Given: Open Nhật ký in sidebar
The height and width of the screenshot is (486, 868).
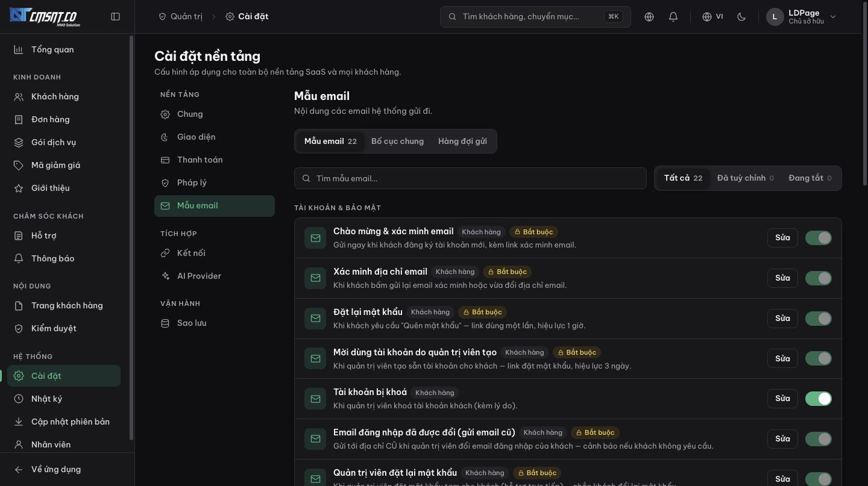Looking at the screenshot, I should [64, 399].
